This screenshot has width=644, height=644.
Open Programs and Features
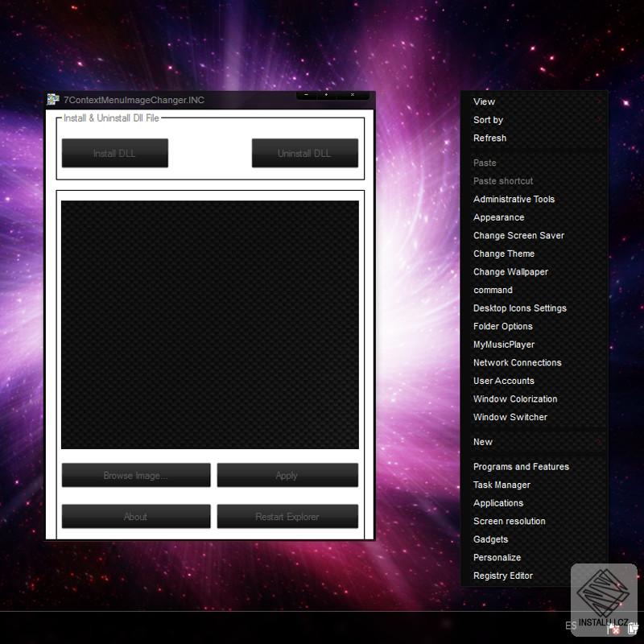(535, 467)
